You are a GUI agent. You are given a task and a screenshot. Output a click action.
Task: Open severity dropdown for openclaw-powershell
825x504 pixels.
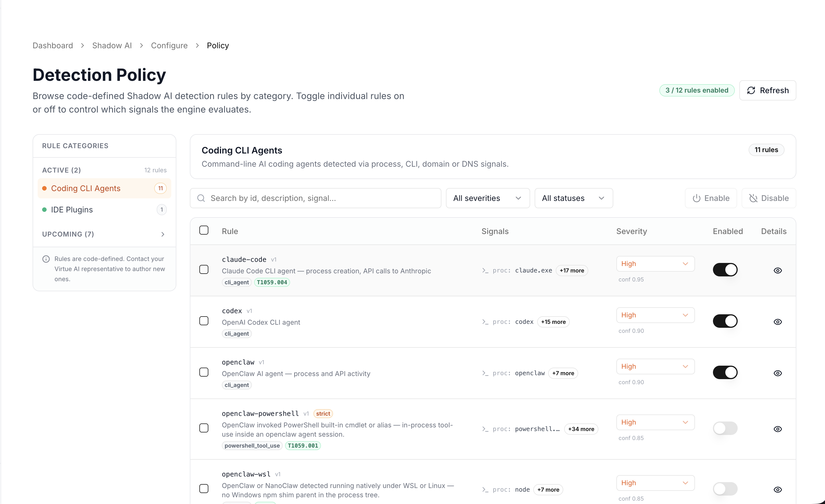pos(655,422)
